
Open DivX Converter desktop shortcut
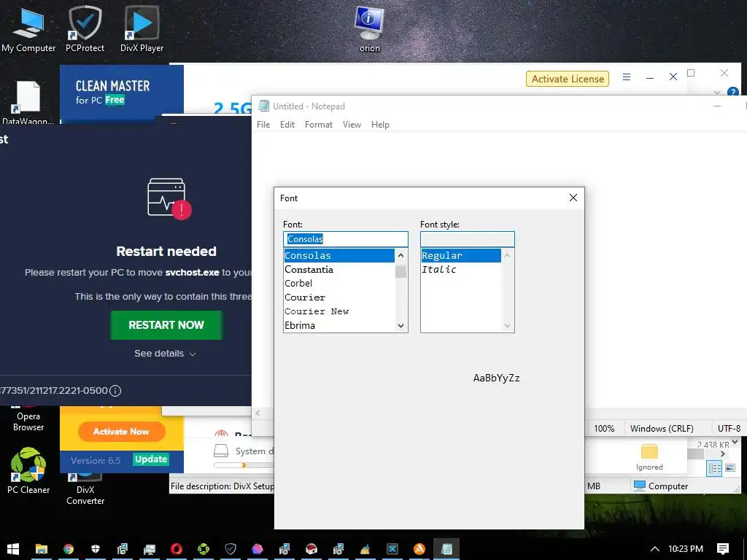85,489
